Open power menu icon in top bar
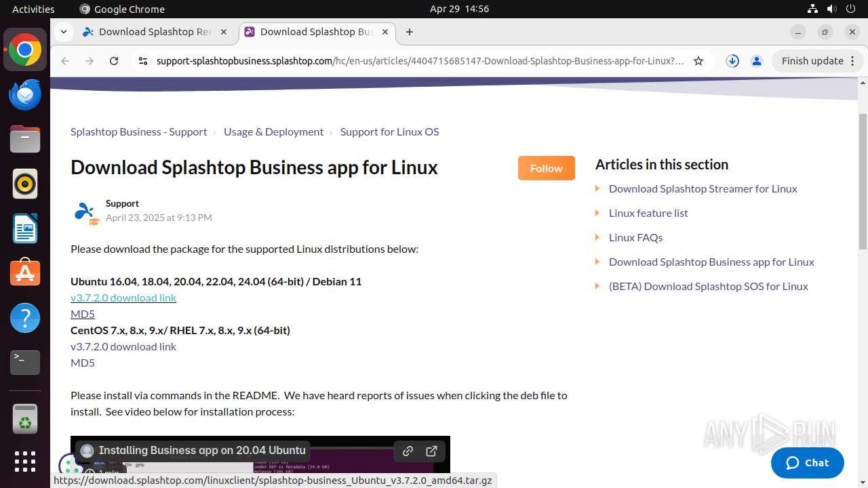 click(x=851, y=9)
